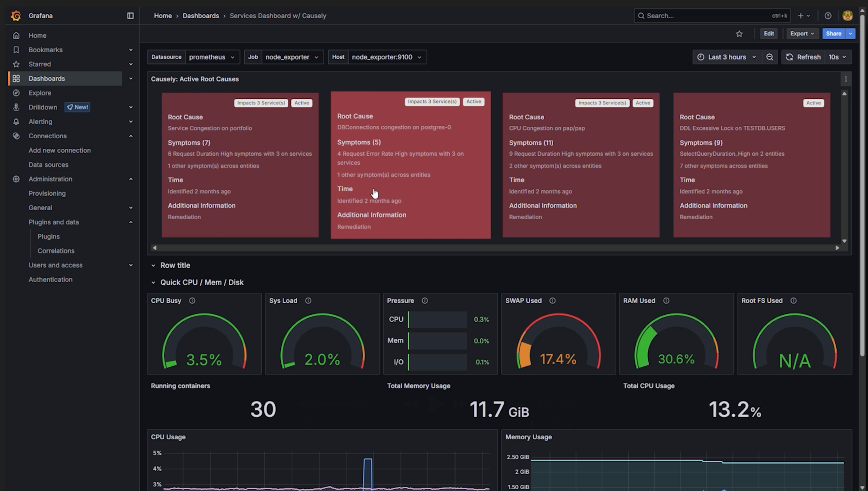Collapse the left sidebar with the panel toggle
This screenshot has height=491, width=868.
point(130,15)
